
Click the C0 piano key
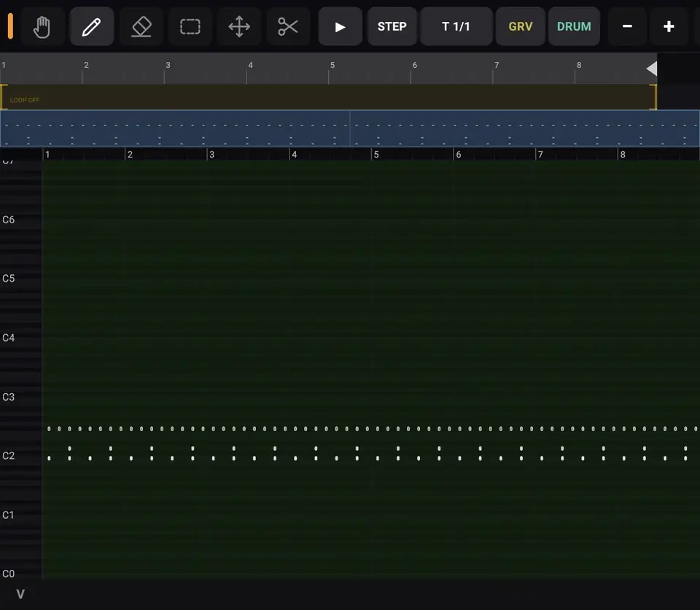tap(20, 574)
